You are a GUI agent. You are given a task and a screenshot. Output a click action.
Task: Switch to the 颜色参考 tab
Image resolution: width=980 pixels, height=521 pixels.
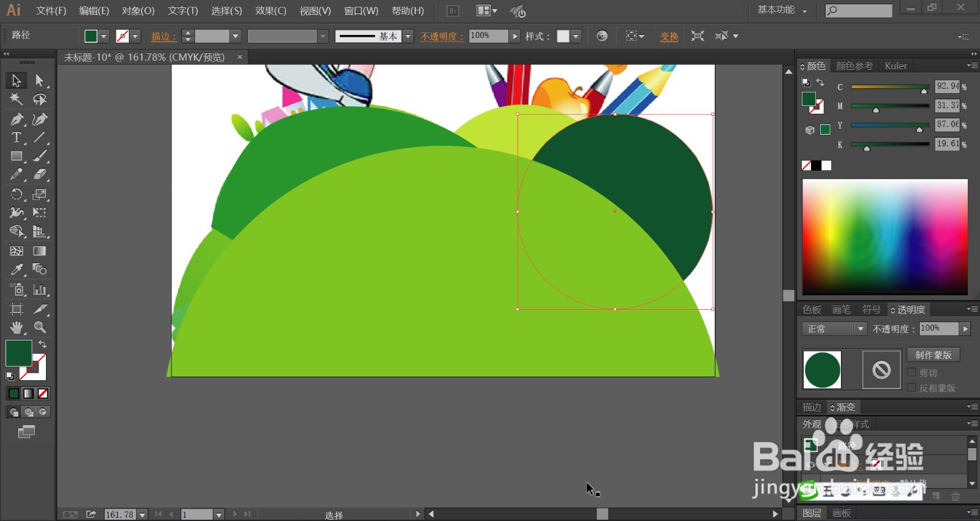854,66
